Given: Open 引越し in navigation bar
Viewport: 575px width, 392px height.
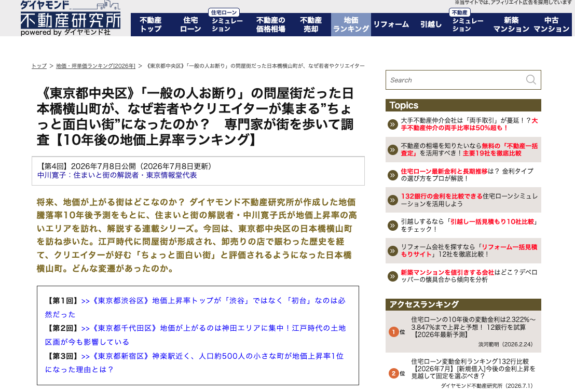Looking at the screenshot, I should click(x=431, y=24).
